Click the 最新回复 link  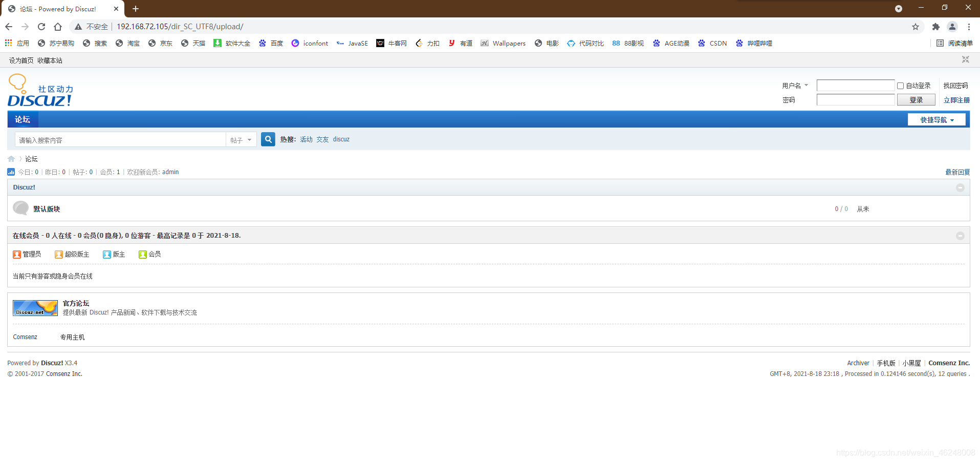957,172
